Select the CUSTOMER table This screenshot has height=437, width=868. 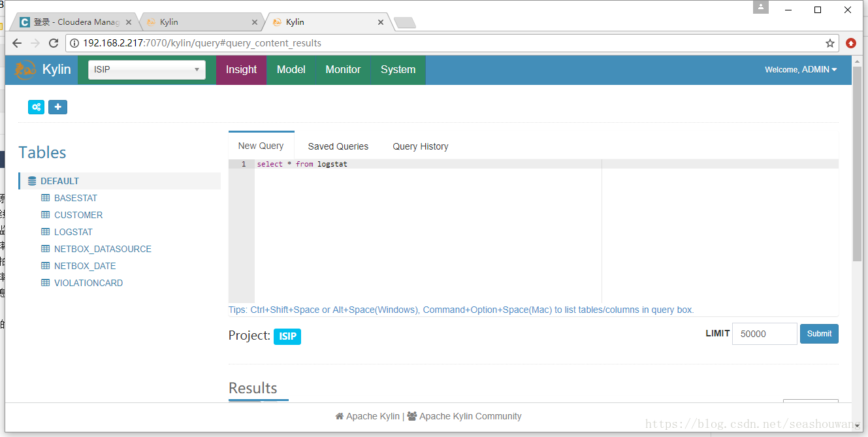tap(78, 215)
